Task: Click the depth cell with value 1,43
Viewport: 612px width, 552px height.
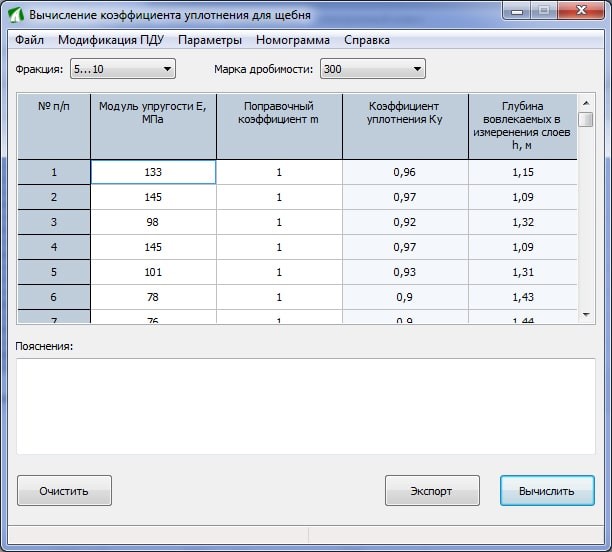Action: pyautogui.click(x=523, y=297)
